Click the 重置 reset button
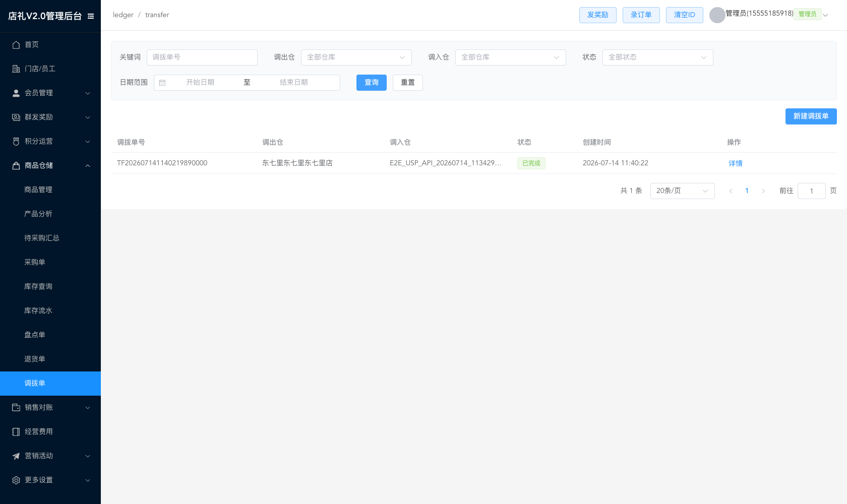 408,83
